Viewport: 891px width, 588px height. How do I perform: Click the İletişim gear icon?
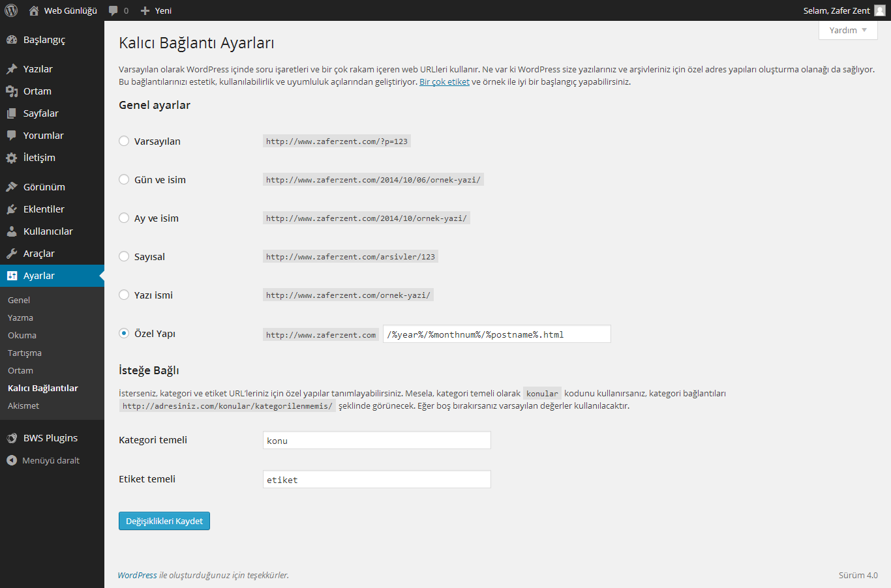coord(12,158)
